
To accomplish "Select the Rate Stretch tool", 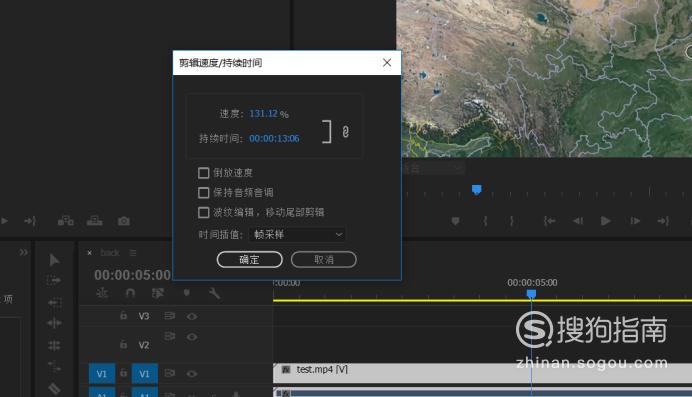I will click(x=54, y=345).
